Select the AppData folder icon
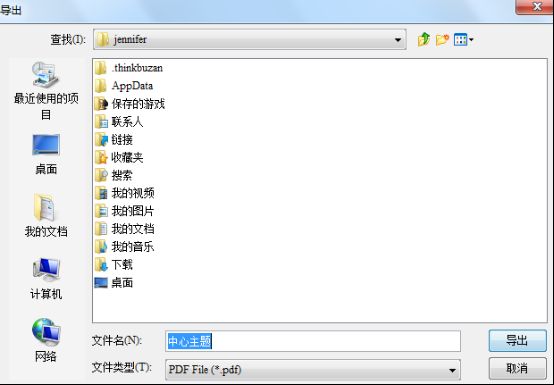Screen dimensions: 554x385 (x=101, y=85)
